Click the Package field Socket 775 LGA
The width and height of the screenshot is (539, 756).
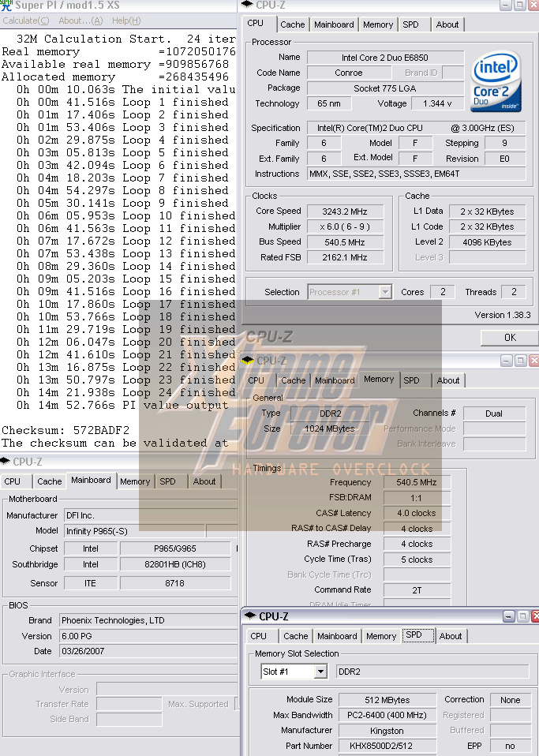[385, 88]
